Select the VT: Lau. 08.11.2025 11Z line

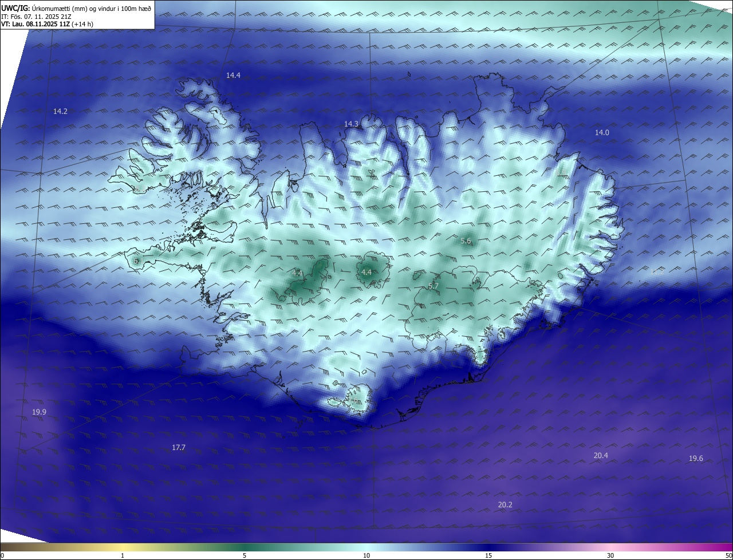(x=47, y=24)
